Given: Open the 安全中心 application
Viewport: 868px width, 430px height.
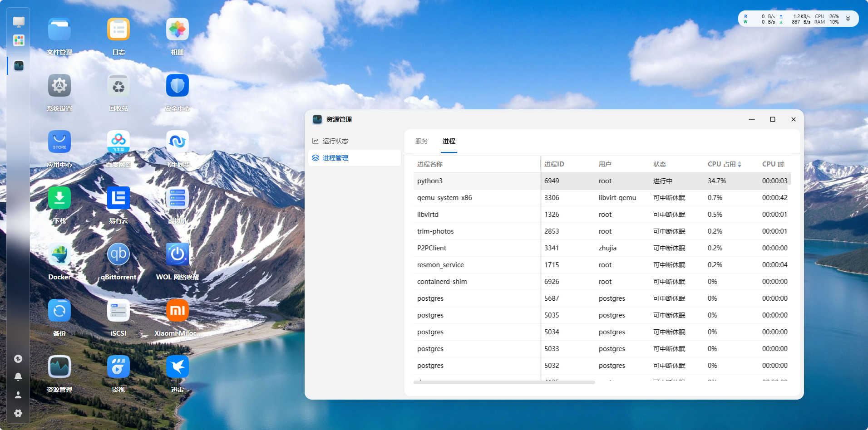Looking at the screenshot, I should pos(177,85).
